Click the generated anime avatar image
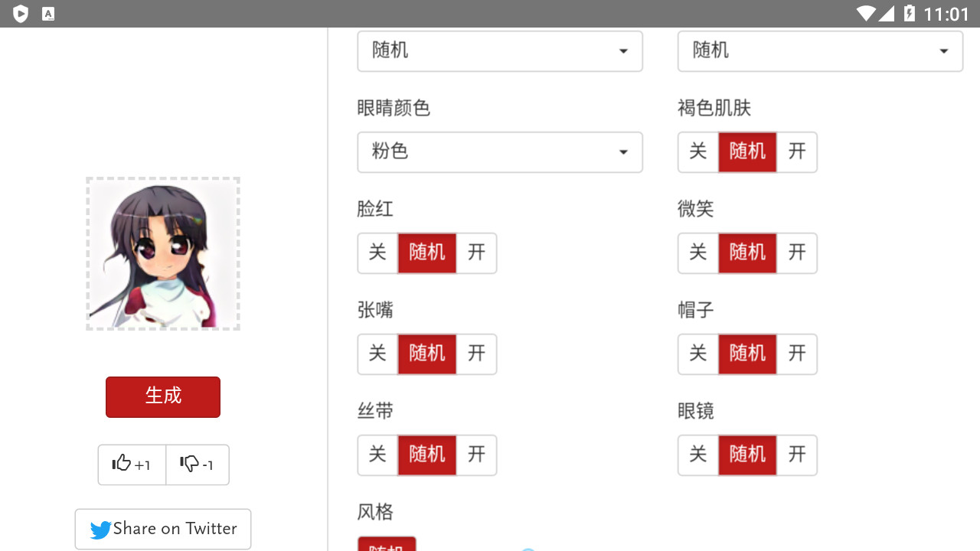Image resolution: width=980 pixels, height=551 pixels. pyautogui.click(x=163, y=253)
